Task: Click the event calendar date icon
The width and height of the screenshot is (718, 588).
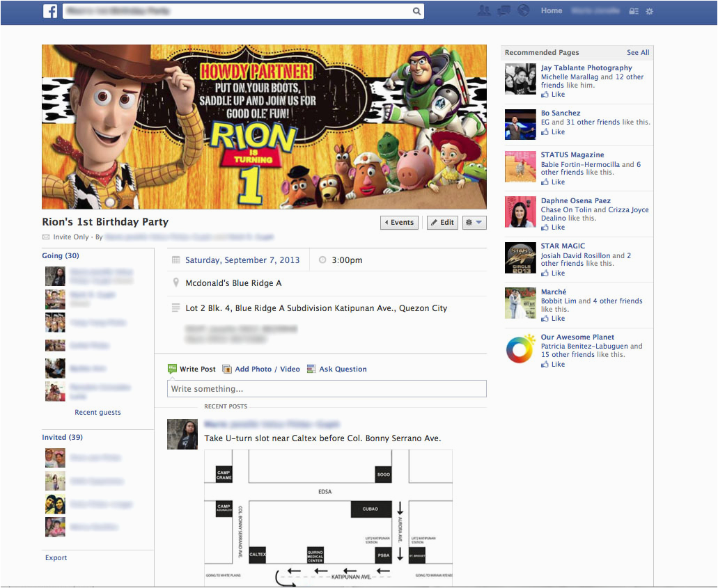Action: click(175, 260)
